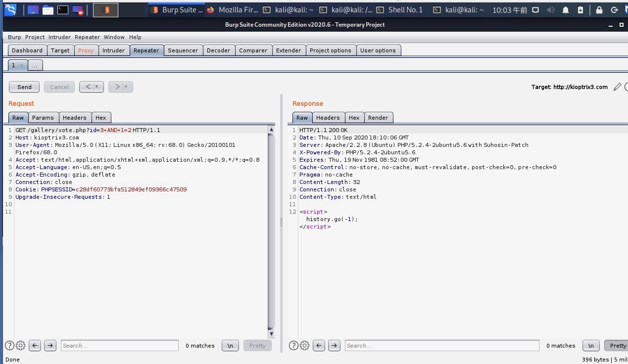The width and height of the screenshot is (628, 364).
Task: Select the Params tab in Request
Action: coord(43,118)
